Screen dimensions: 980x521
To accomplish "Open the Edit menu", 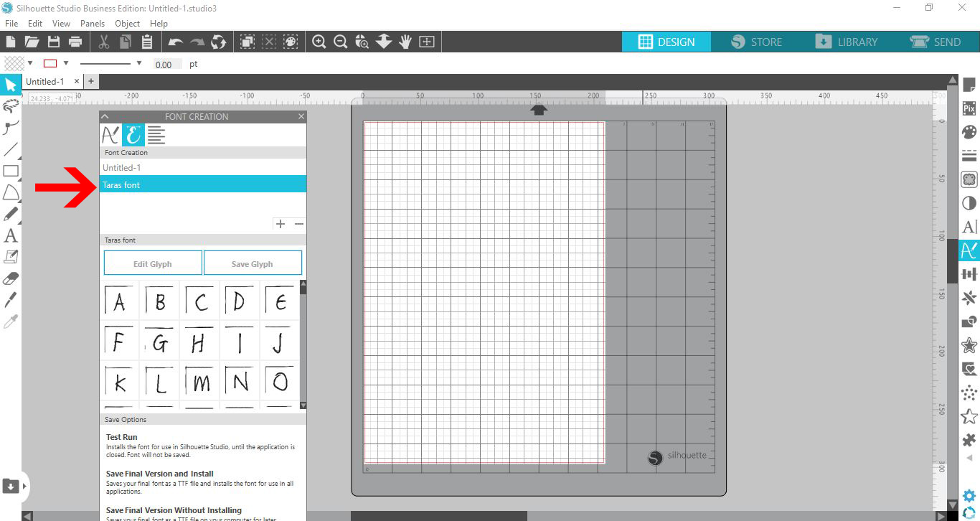I will click(x=35, y=23).
